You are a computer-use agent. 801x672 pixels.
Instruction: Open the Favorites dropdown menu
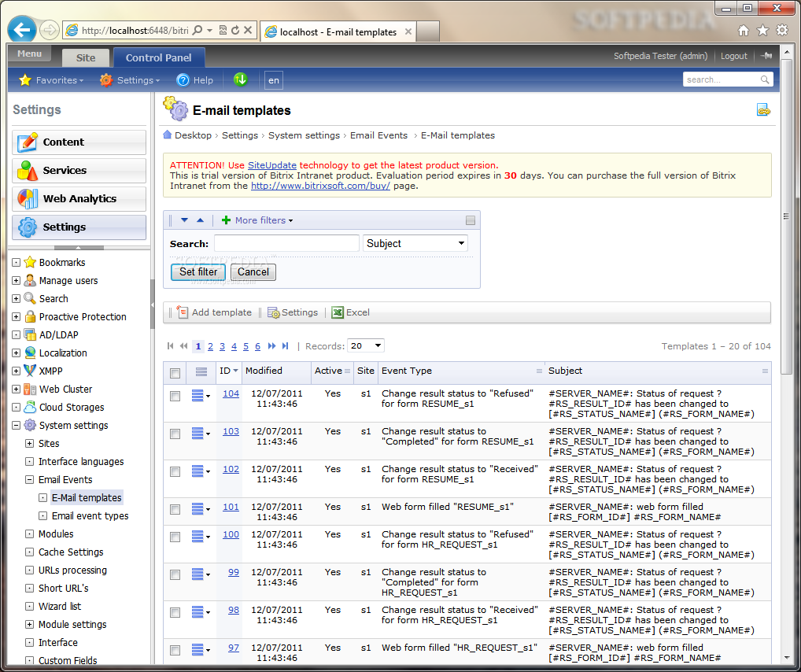point(51,80)
